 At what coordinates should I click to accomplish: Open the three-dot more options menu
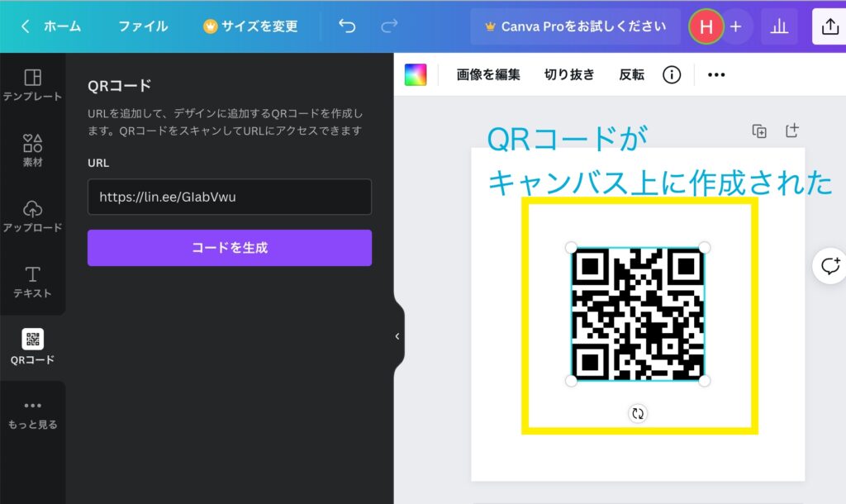(716, 74)
